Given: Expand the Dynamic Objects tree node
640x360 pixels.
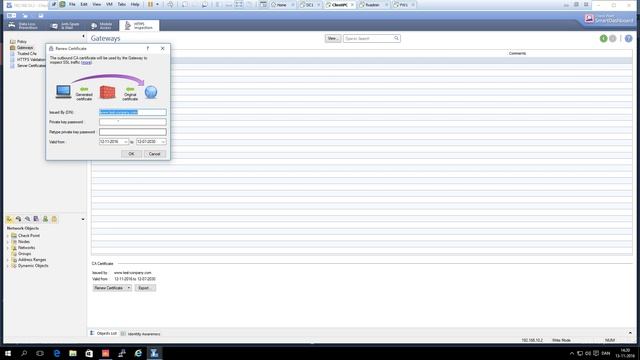Looking at the screenshot, I should point(8,266).
